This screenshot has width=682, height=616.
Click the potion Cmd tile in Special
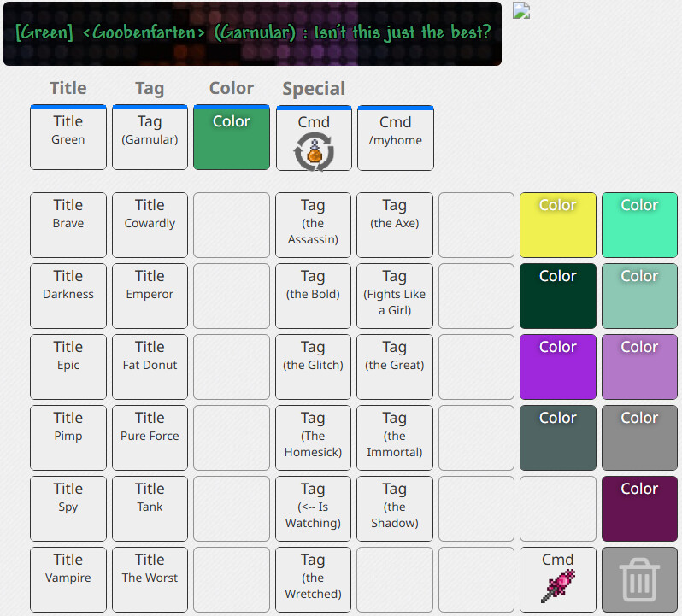tap(313, 138)
